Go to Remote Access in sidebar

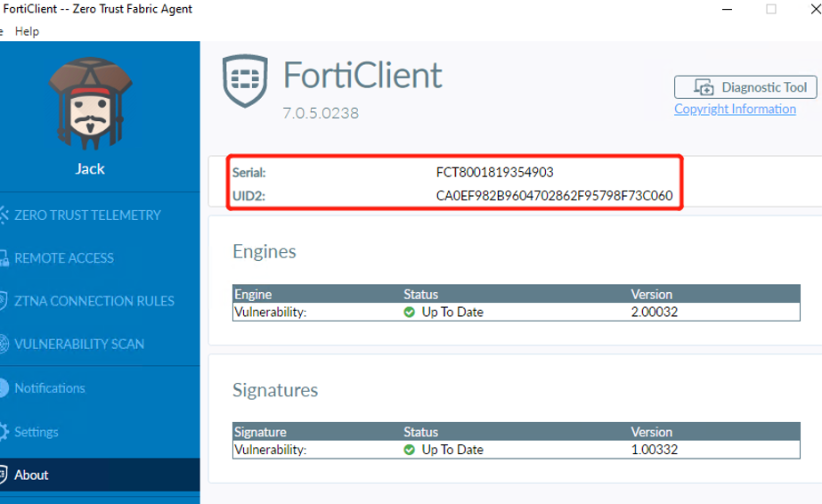(x=64, y=258)
